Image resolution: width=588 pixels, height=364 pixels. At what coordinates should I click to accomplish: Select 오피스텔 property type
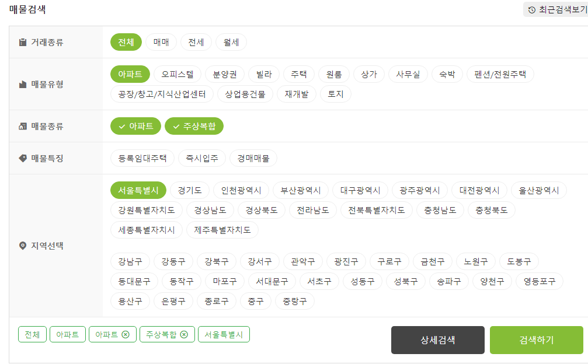click(x=178, y=74)
